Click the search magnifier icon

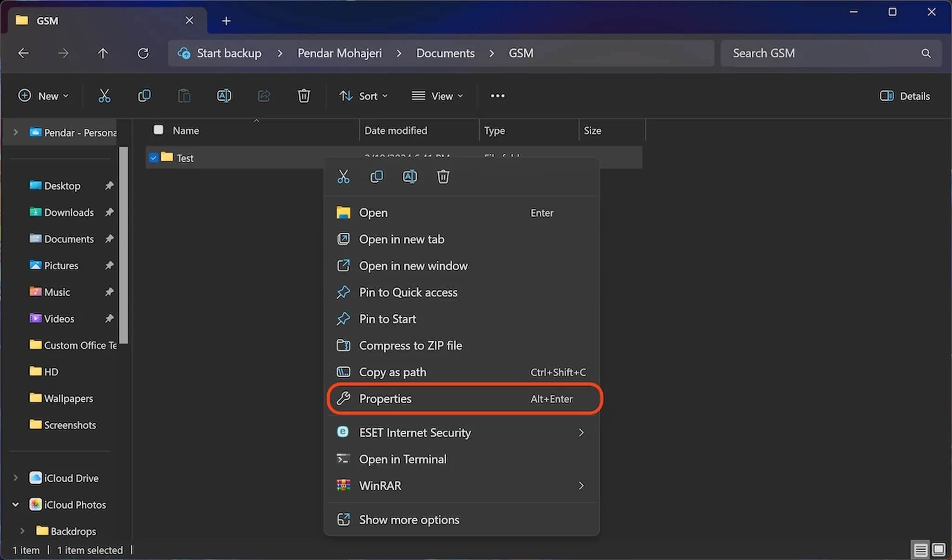(x=926, y=53)
